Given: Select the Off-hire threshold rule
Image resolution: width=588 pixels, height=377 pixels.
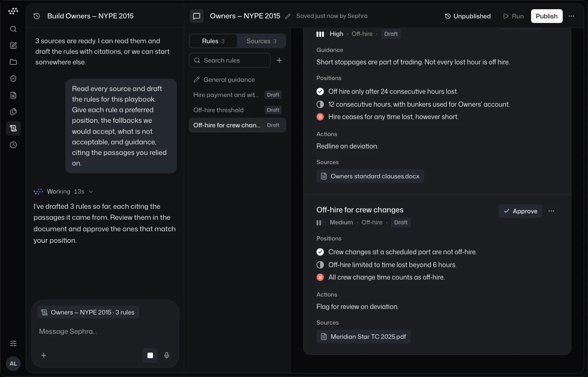Looking at the screenshot, I should click(237, 110).
